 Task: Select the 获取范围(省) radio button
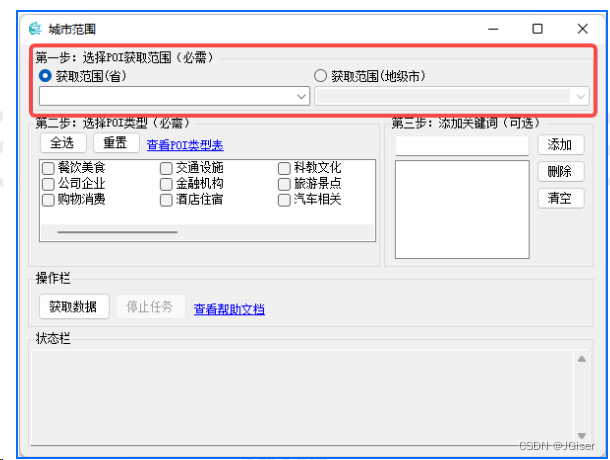click(45, 75)
